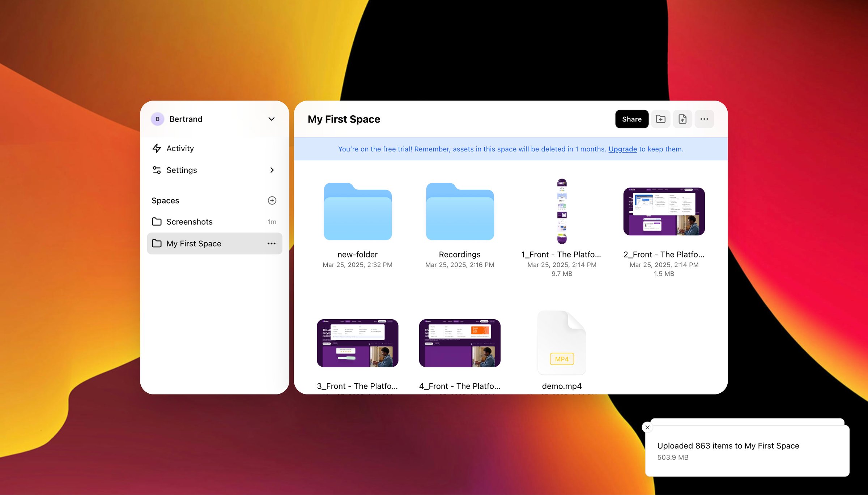The height and width of the screenshot is (495, 868).
Task: Click the '1_Front - The Platfo...' file name
Action: click(561, 255)
